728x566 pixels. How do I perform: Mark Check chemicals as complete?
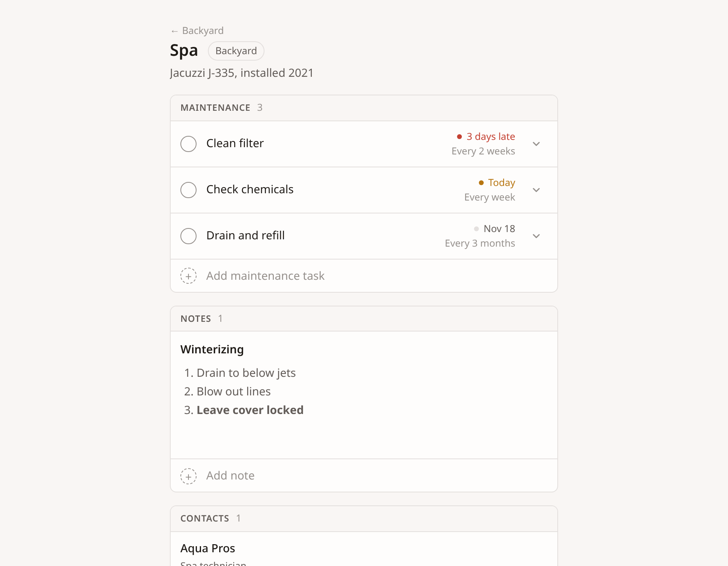click(188, 190)
